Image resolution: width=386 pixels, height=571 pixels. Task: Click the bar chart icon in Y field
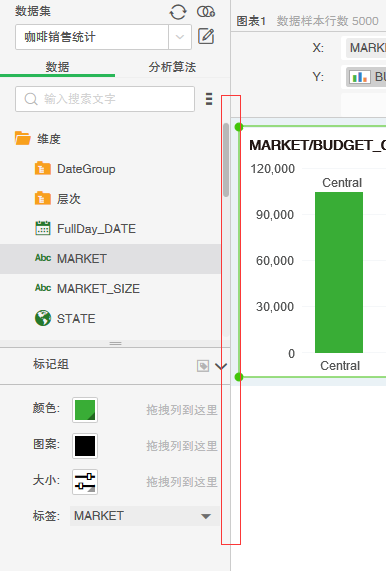tap(360, 77)
